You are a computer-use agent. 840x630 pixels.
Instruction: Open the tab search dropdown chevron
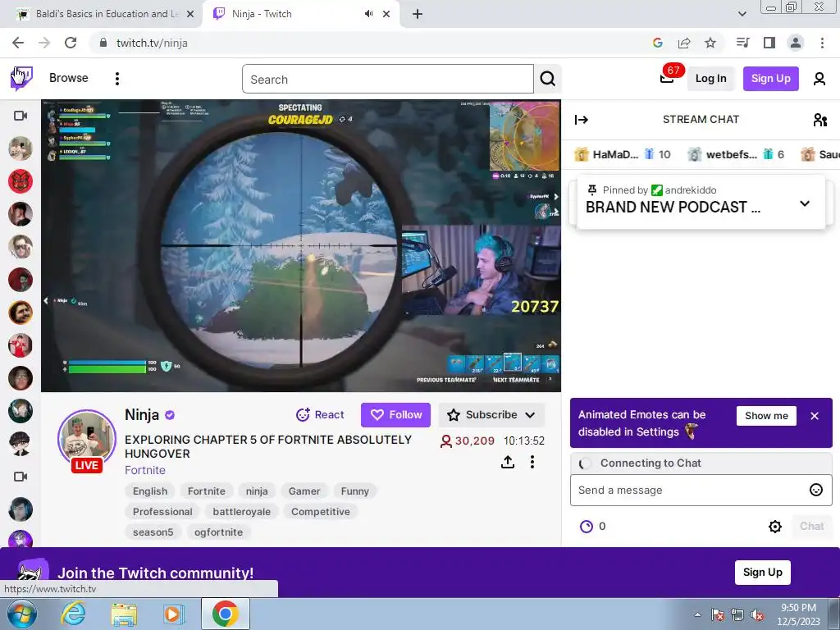(742, 14)
